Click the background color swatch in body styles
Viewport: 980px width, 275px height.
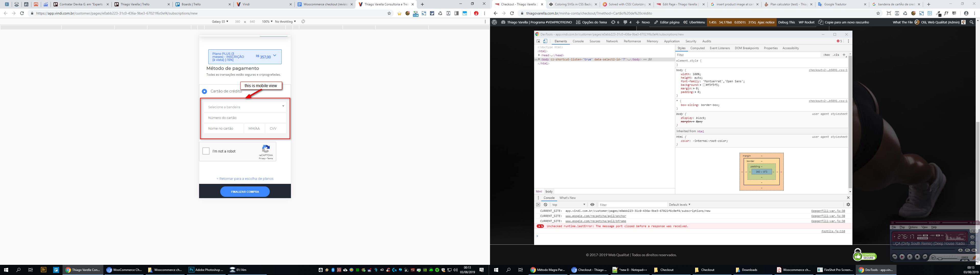(x=704, y=85)
